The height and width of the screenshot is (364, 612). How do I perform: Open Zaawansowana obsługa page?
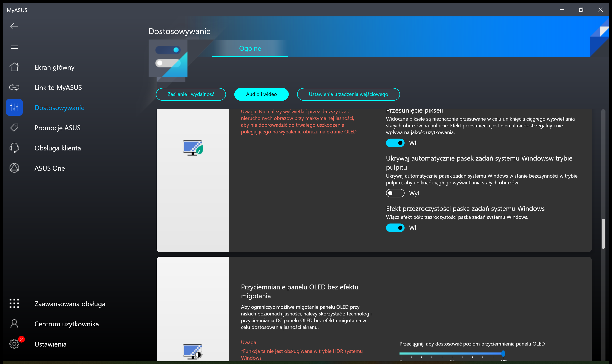70,304
